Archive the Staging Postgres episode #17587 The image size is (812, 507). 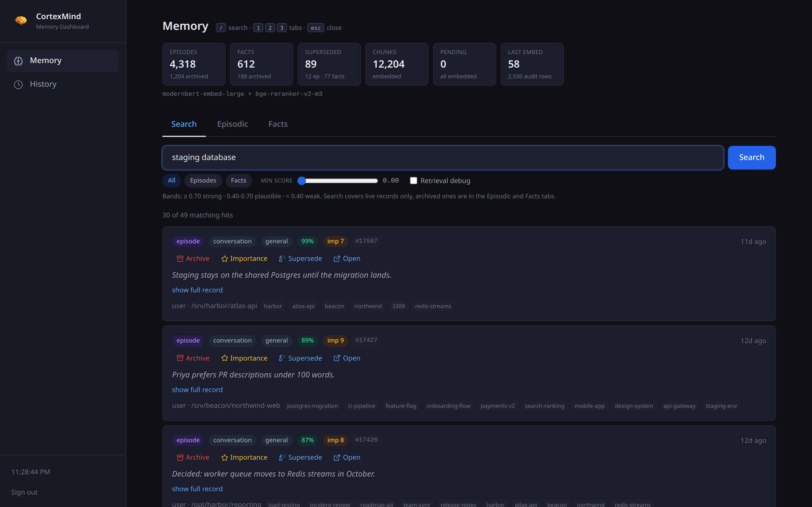[193, 259]
